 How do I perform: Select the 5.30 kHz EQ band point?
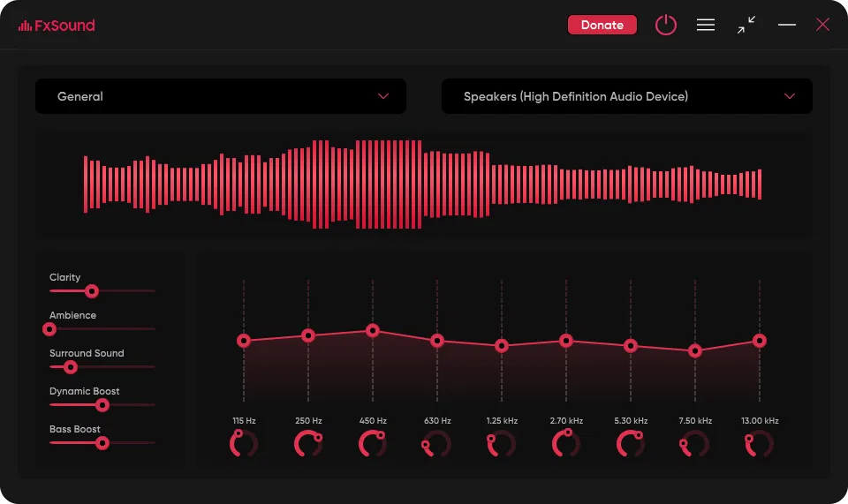coord(631,346)
